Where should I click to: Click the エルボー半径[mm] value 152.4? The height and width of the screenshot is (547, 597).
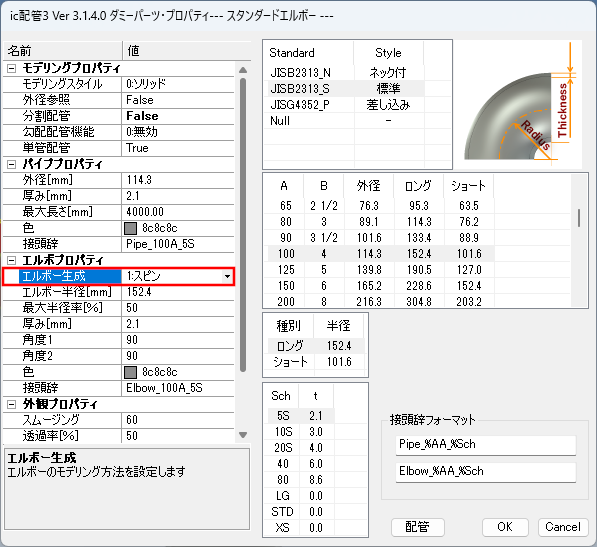[178, 292]
